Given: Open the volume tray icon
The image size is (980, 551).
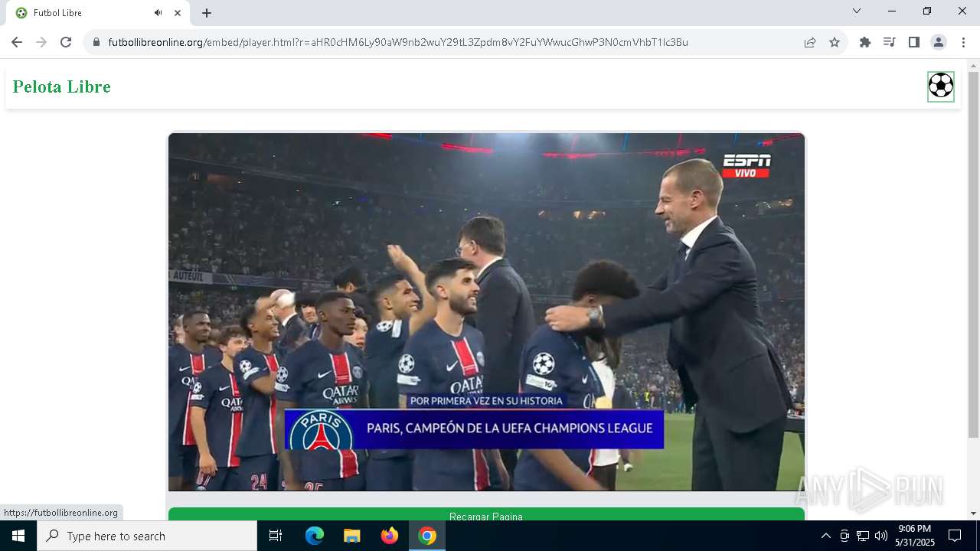Looking at the screenshot, I should coord(881,536).
